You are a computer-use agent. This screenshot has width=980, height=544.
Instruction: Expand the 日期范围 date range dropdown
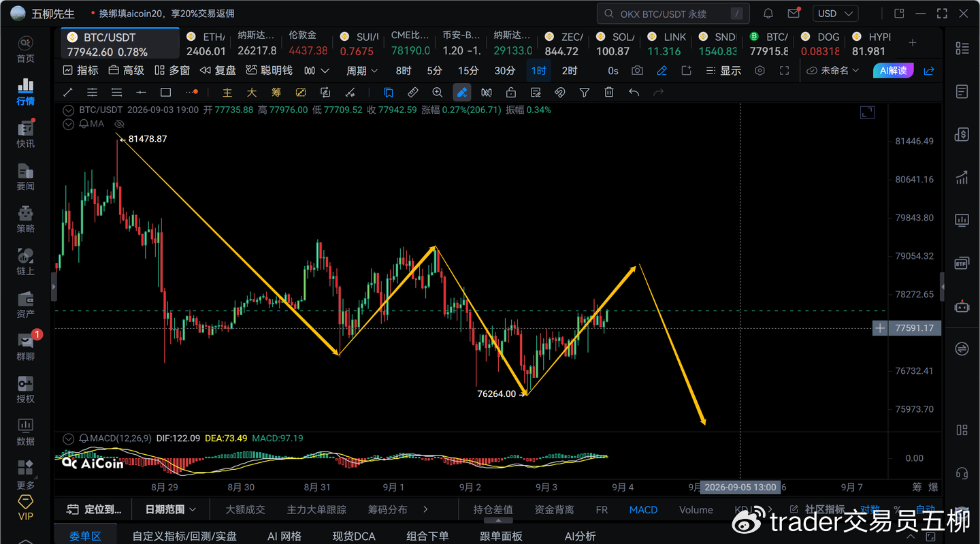(170, 509)
